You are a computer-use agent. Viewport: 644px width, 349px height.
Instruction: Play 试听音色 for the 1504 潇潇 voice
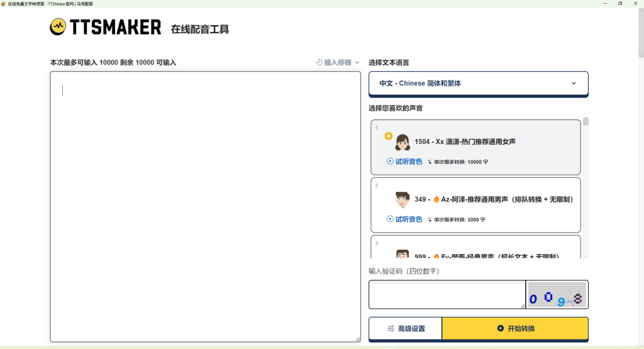[x=404, y=162]
